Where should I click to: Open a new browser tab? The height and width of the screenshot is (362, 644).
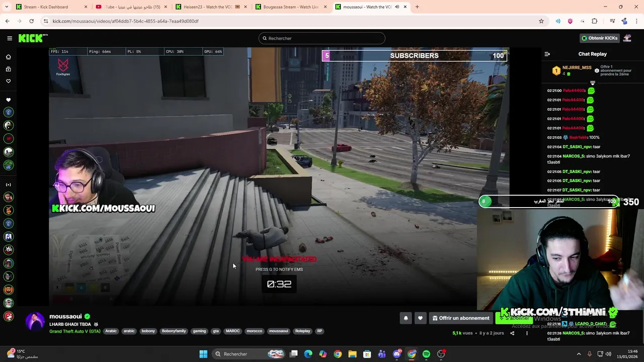pyautogui.click(x=417, y=7)
